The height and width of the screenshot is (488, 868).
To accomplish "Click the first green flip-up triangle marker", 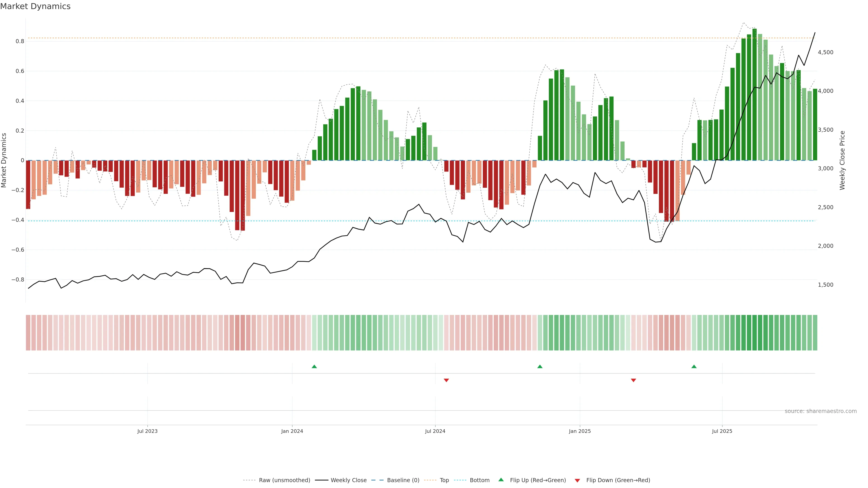I will [x=314, y=366].
